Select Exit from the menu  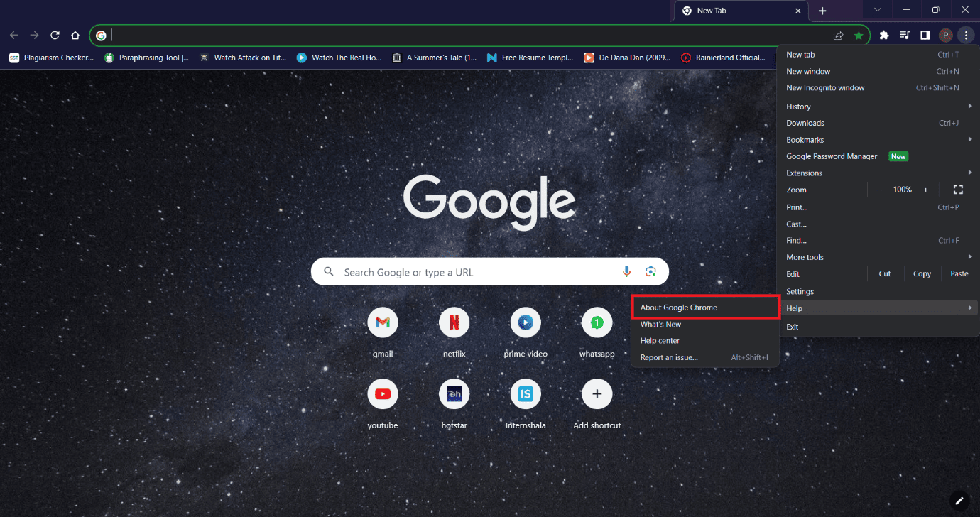pyautogui.click(x=878, y=327)
